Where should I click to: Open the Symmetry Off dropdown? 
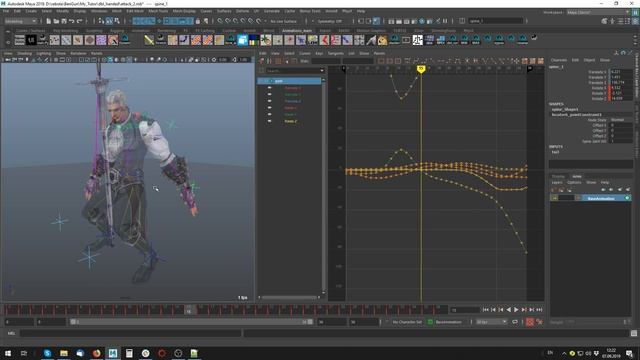330,21
